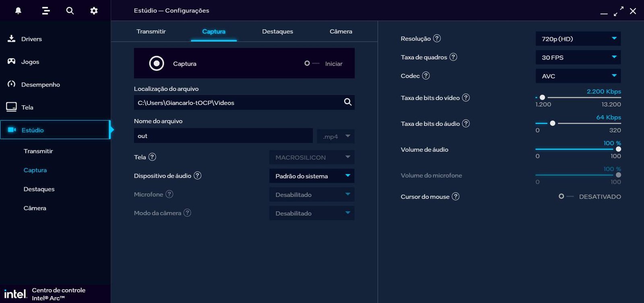Open the 30 FPS frame rate dropdown

(578, 57)
